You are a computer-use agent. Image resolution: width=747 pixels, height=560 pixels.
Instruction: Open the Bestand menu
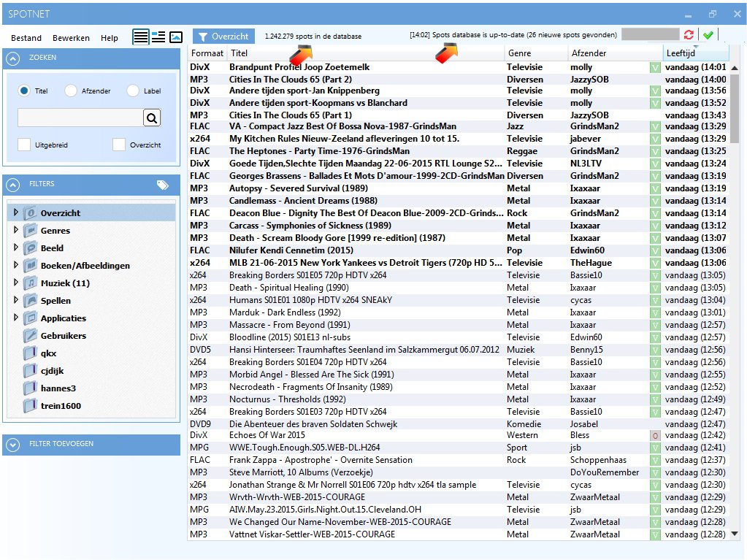tap(26, 38)
